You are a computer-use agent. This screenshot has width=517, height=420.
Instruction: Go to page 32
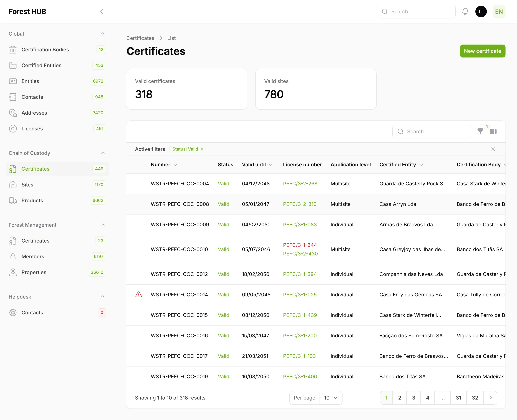click(475, 398)
